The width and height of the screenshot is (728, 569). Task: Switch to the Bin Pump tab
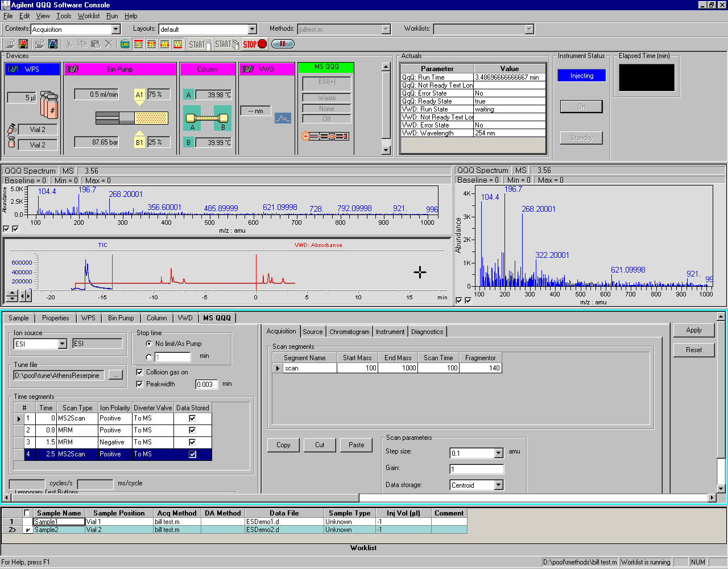point(121,318)
